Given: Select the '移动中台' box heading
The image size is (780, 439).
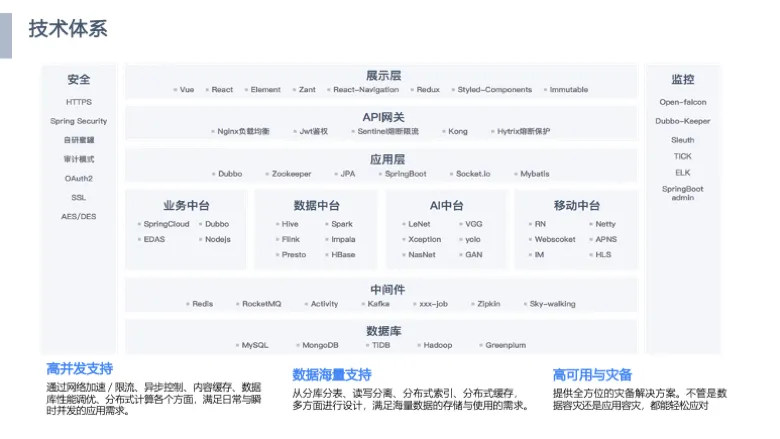Looking at the screenshot, I should (577, 205).
